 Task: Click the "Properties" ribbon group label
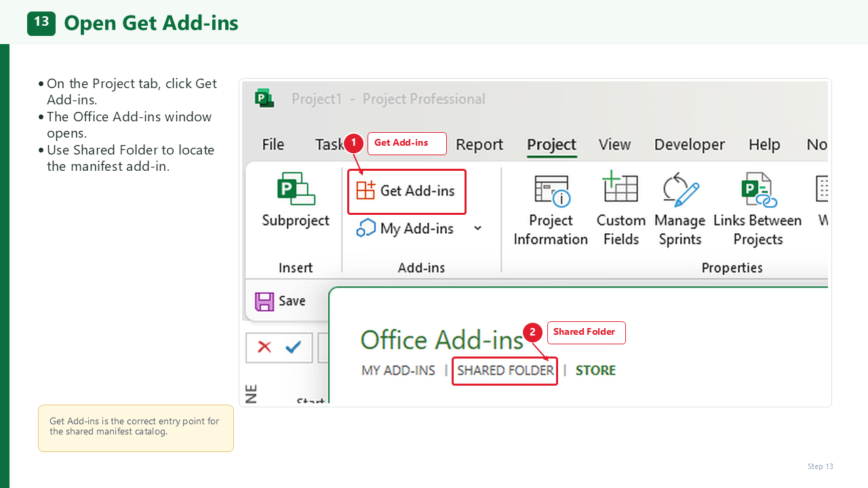(x=732, y=268)
